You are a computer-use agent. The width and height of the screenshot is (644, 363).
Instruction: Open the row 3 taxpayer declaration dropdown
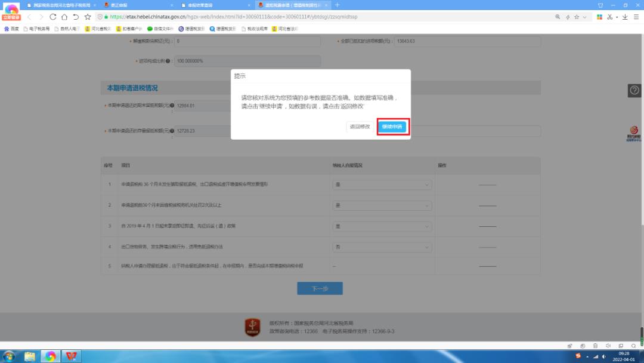tap(382, 226)
